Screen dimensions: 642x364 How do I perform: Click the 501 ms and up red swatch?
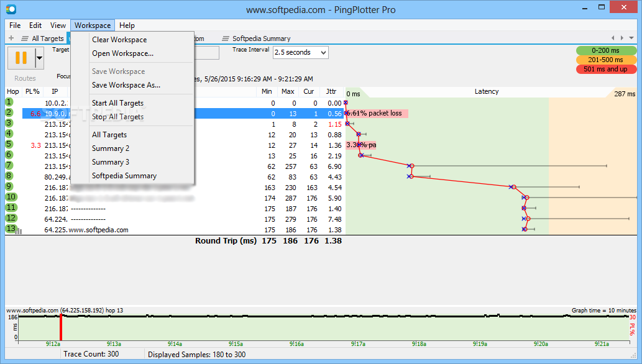606,69
